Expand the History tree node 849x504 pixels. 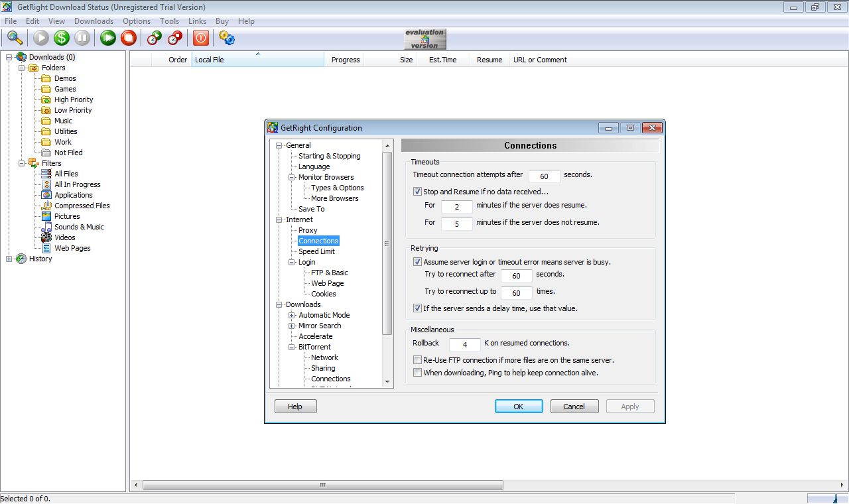tap(9, 259)
